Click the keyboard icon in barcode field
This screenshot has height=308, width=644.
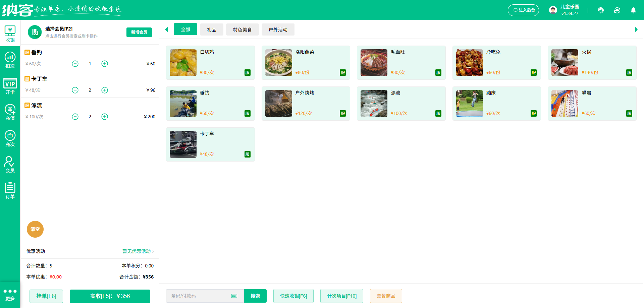click(x=234, y=296)
